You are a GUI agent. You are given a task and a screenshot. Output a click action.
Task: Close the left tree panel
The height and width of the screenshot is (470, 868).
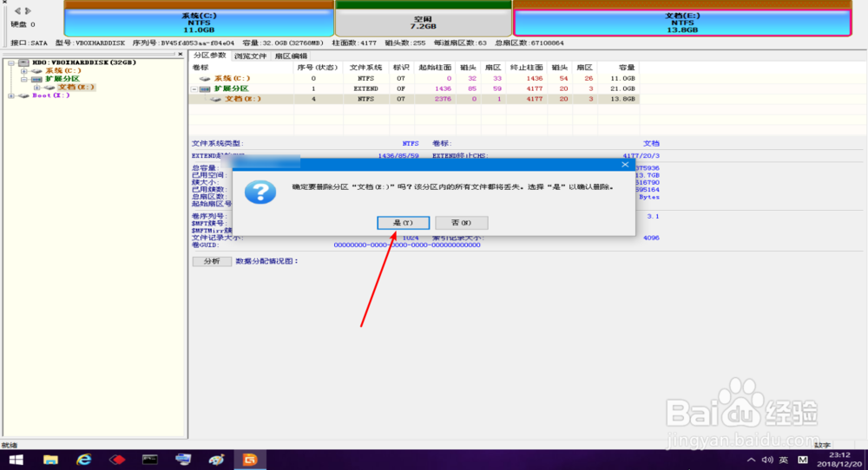(x=180, y=54)
